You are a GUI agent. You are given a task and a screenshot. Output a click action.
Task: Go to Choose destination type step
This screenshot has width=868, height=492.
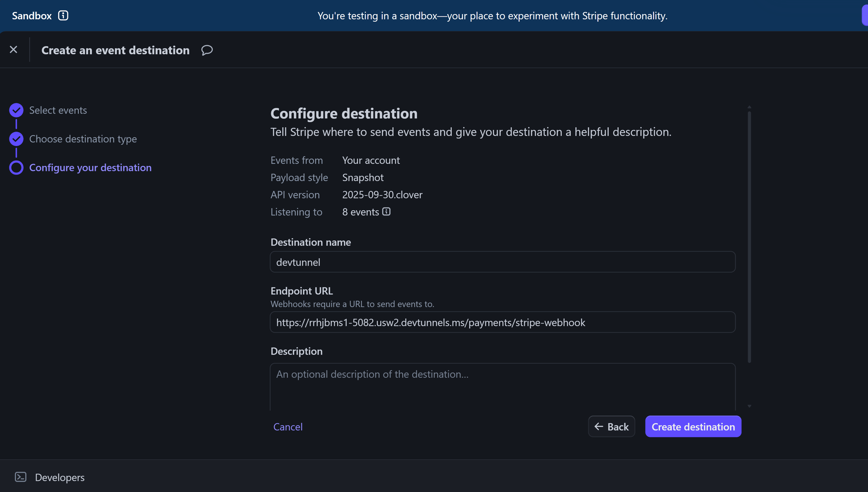pos(83,139)
